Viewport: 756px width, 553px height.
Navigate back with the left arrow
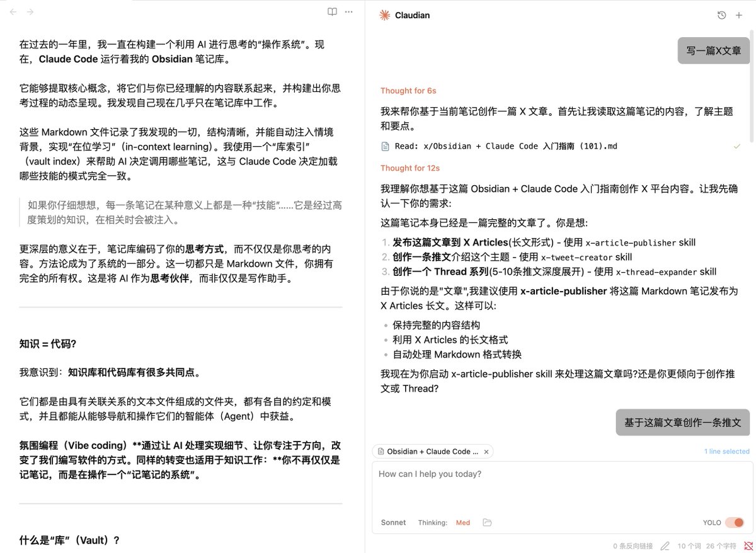[13, 12]
